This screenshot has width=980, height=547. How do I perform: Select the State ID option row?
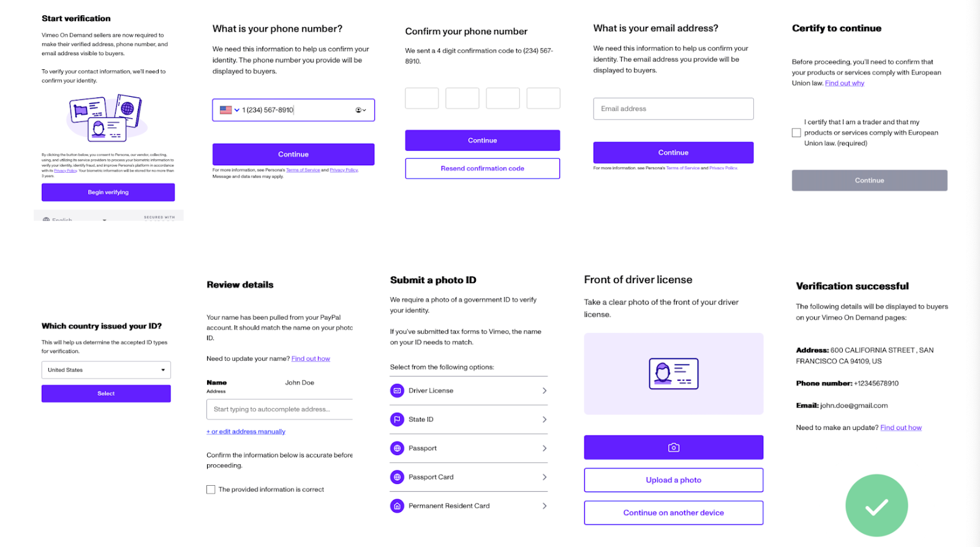[x=469, y=420]
